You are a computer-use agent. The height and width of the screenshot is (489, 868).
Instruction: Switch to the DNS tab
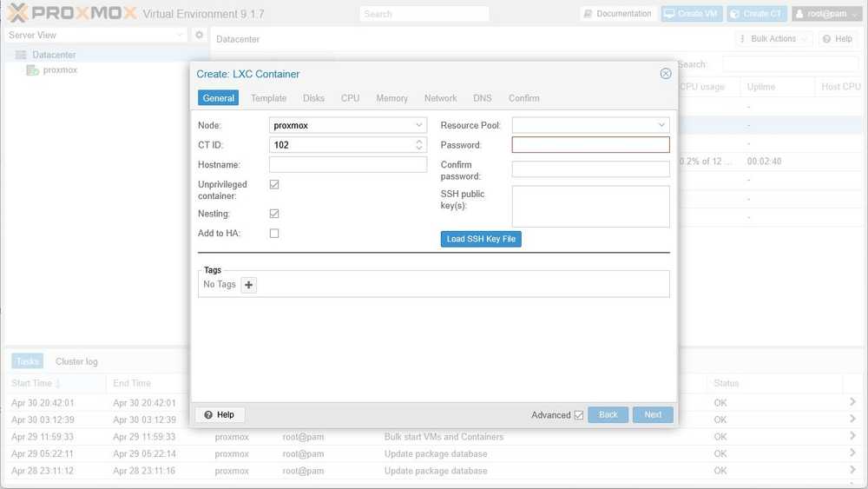pyautogui.click(x=482, y=98)
